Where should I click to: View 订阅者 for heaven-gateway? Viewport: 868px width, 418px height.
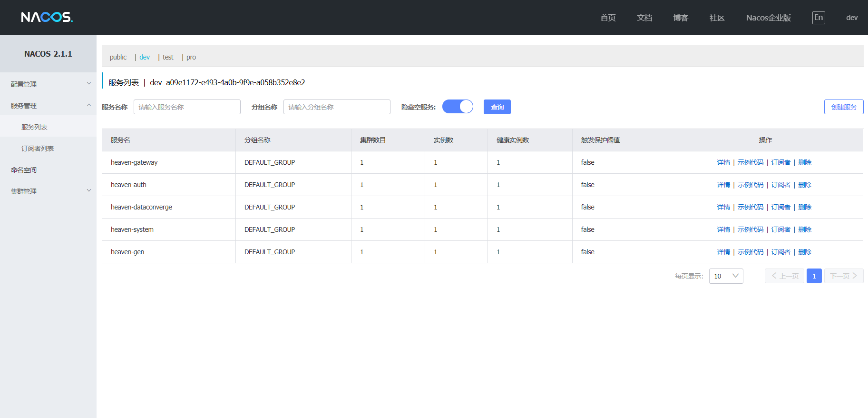click(780, 162)
